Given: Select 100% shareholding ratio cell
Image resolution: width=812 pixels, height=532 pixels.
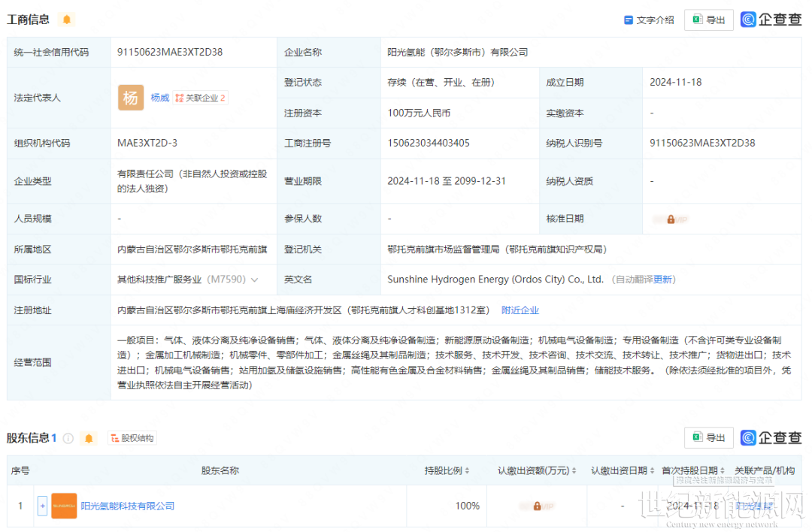Looking at the screenshot, I should click(x=467, y=506).
